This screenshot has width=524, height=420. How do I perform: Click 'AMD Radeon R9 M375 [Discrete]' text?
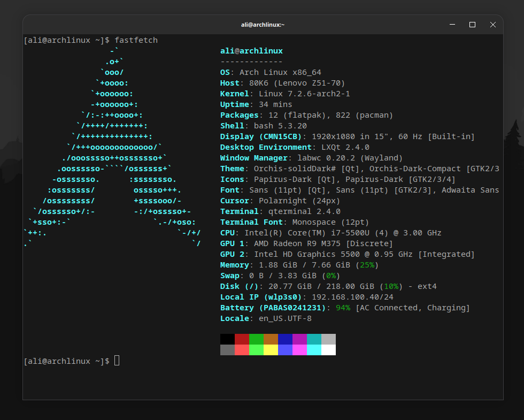[323, 243]
